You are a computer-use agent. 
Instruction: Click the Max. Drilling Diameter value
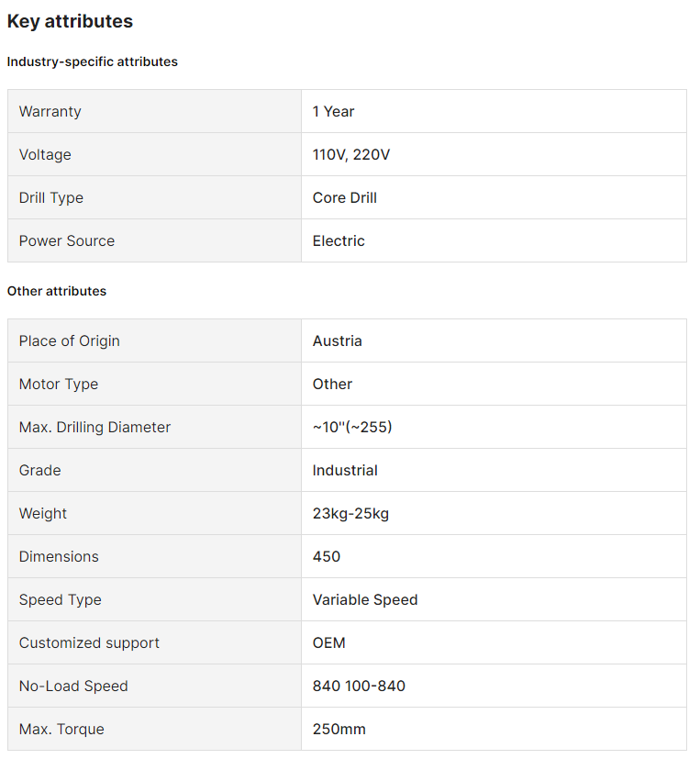(x=352, y=428)
